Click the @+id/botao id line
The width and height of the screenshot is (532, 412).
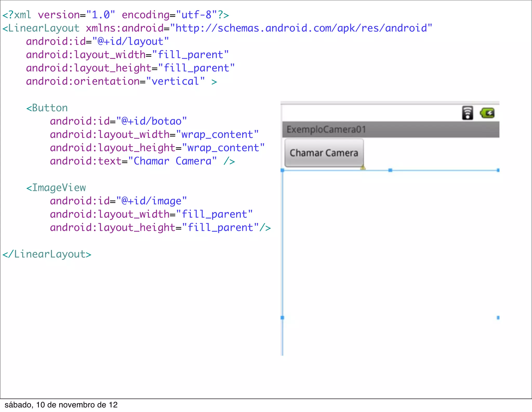tap(118, 121)
